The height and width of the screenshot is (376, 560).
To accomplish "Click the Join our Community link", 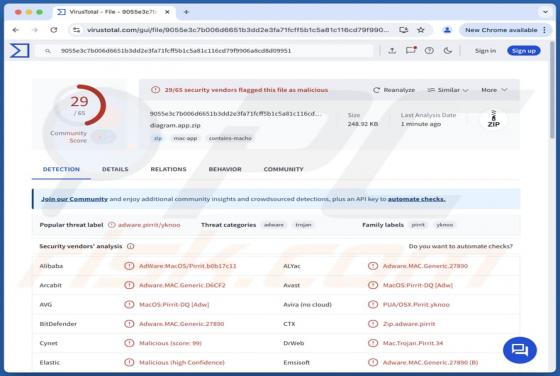I will 74,199.
